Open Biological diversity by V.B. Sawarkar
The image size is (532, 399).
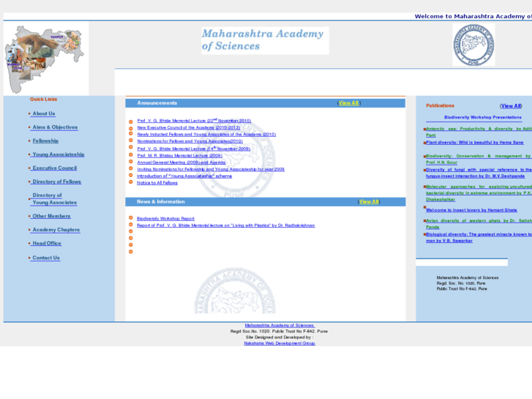click(x=479, y=237)
